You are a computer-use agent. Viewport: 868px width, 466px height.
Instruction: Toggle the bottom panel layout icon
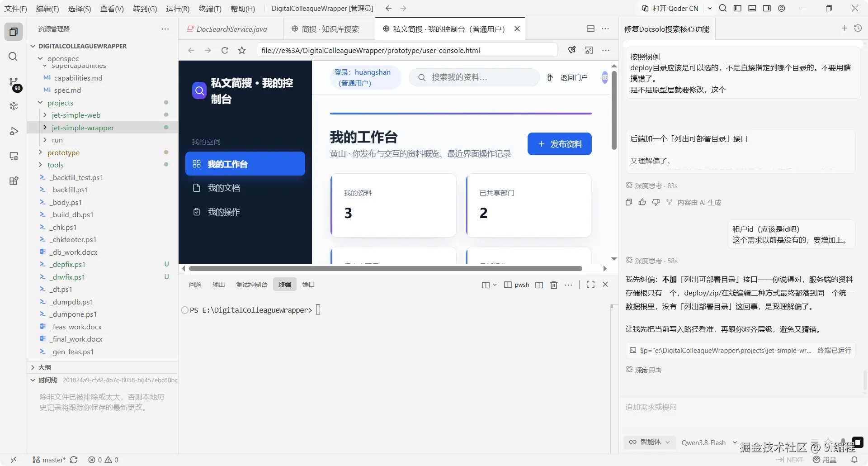click(752, 8)
